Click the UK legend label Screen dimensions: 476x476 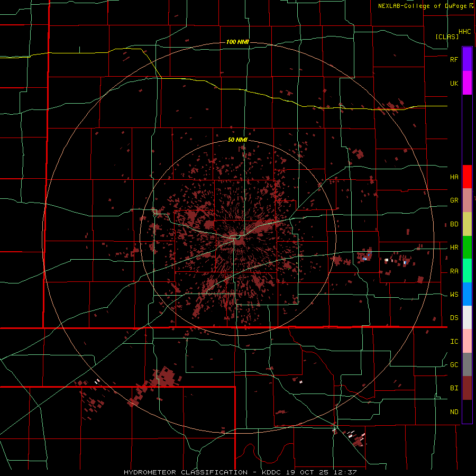454,83
